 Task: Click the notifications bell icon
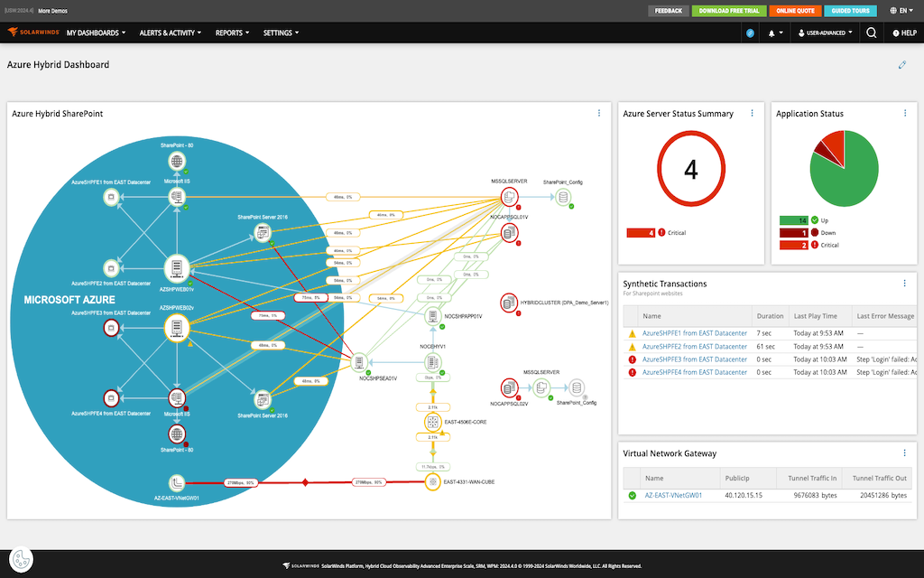(x=772, y=33)
